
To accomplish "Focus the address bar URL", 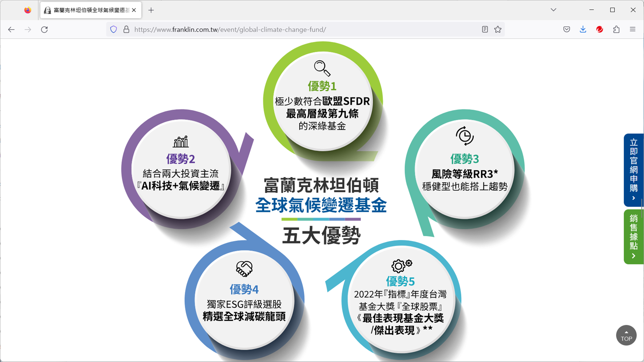I will (230, 29).
